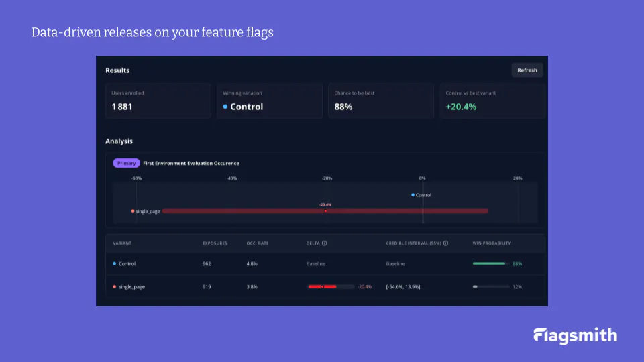The height and width of the screenshot is (362, 644).
Task: Click the +20.4% control vs best variant
Action: pyautogui.click(x=461, y=107)
